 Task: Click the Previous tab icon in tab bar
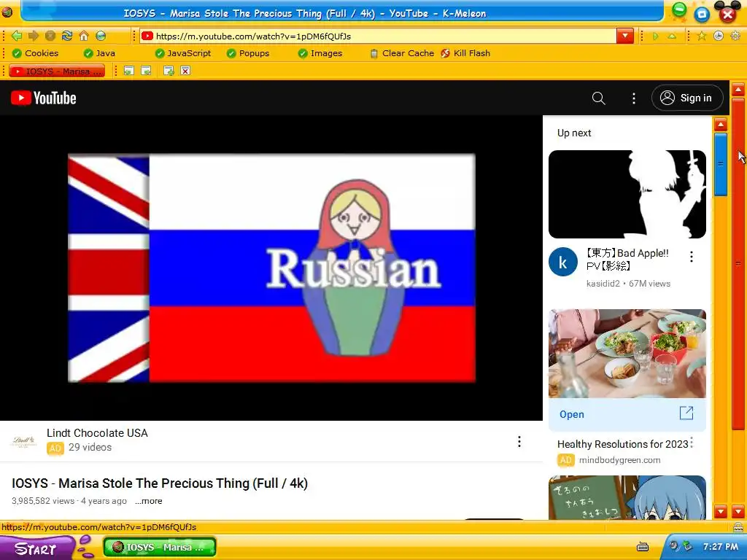click(128, 71)
